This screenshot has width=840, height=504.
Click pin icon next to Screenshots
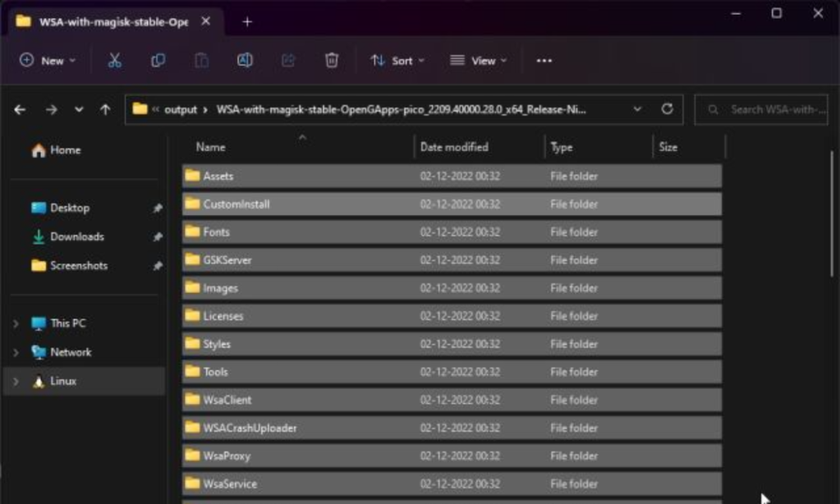[x=158, y=266]
